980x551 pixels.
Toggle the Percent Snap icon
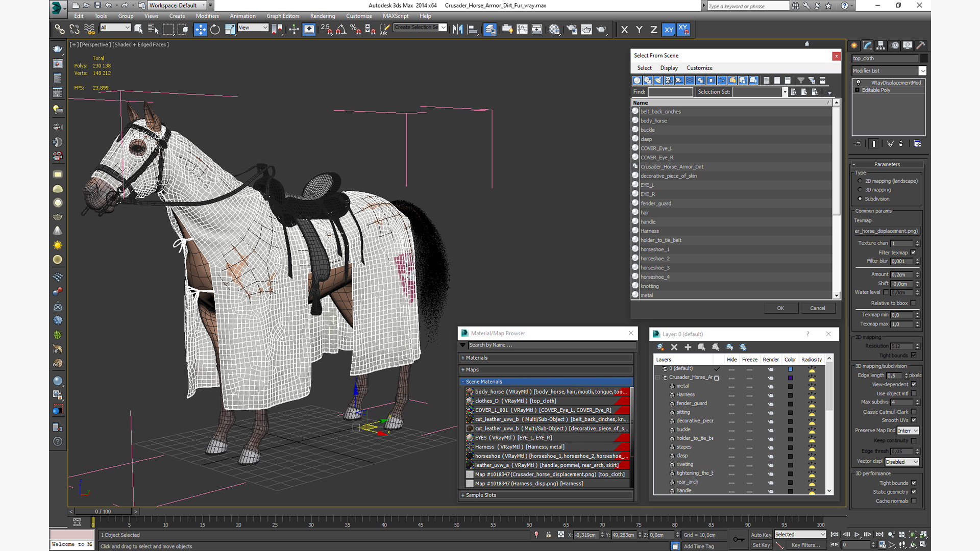[x=356, y=30]
